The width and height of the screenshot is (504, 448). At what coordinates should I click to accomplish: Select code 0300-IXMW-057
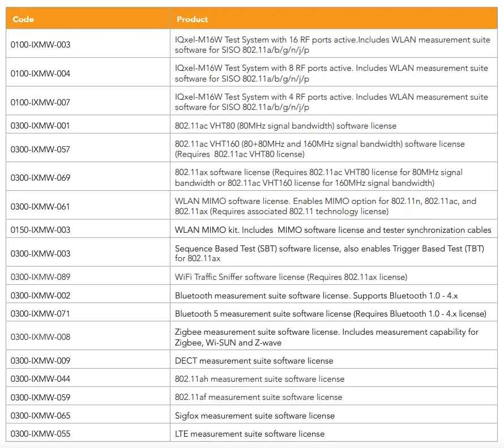pos(40,150)
